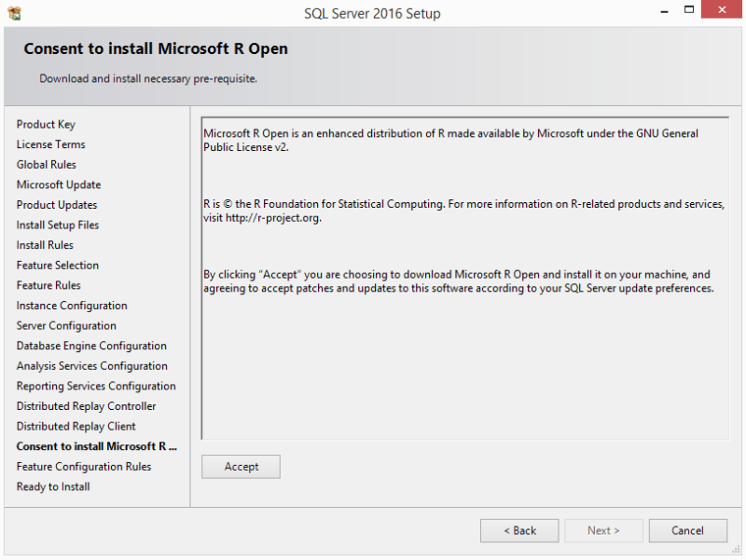Viewport: 746px width, 560px height.
Task: Go to Feature Configuration Rules step
Action: pyautogui.click(x=84, y=467)
